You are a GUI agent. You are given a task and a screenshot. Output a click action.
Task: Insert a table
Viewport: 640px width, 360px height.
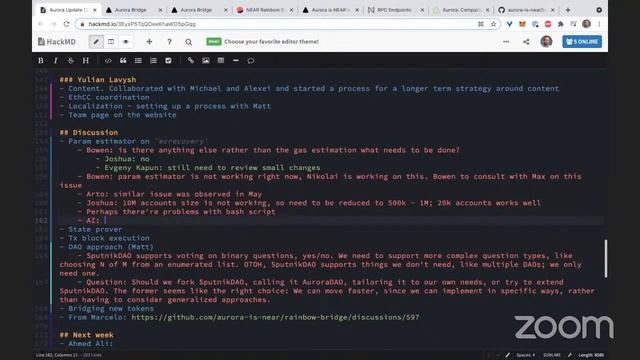pyautogui.click(x=221, y=60)
